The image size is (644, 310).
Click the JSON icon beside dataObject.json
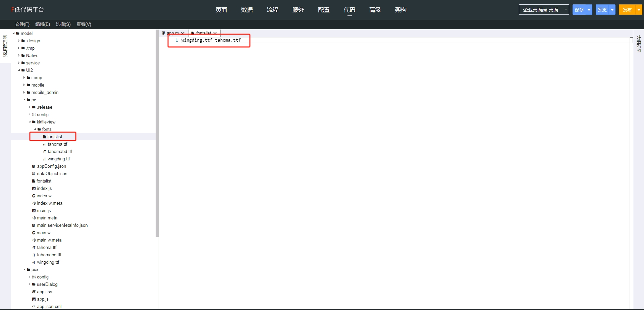(34, 174)
